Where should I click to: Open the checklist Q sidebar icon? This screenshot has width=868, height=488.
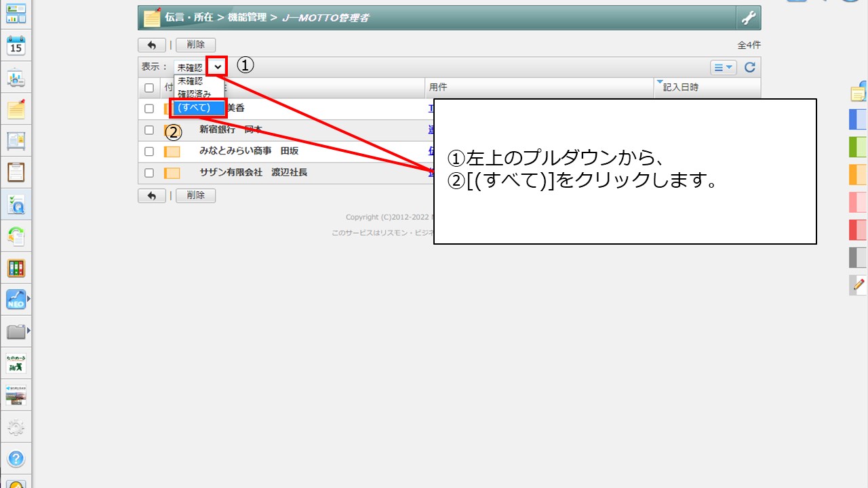[16, 205]
